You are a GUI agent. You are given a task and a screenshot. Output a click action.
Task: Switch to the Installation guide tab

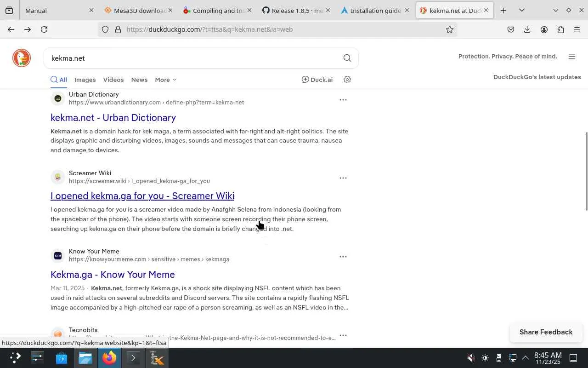tap(375, 10)
